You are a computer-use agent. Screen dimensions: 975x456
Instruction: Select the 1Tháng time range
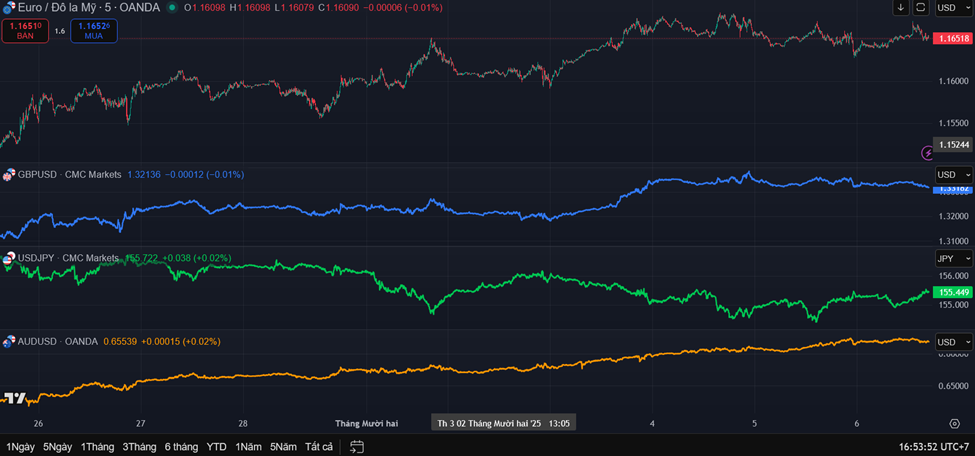tap(97, 446)
